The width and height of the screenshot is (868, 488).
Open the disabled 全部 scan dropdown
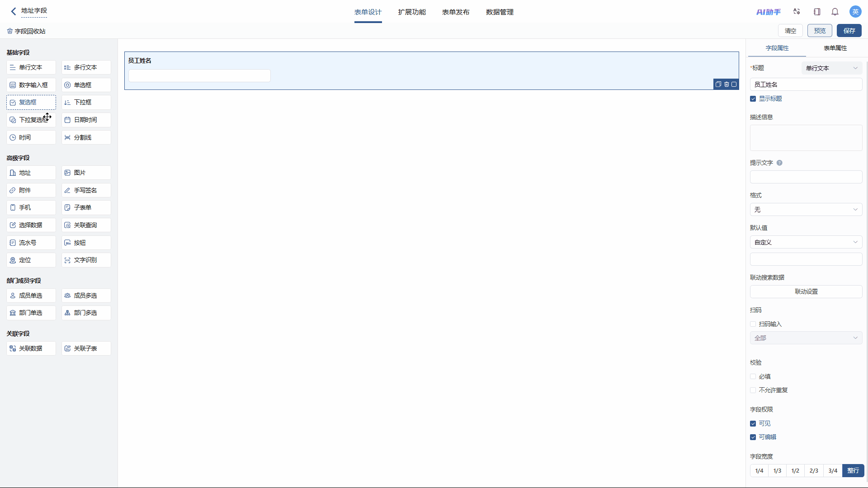point(806,338)
